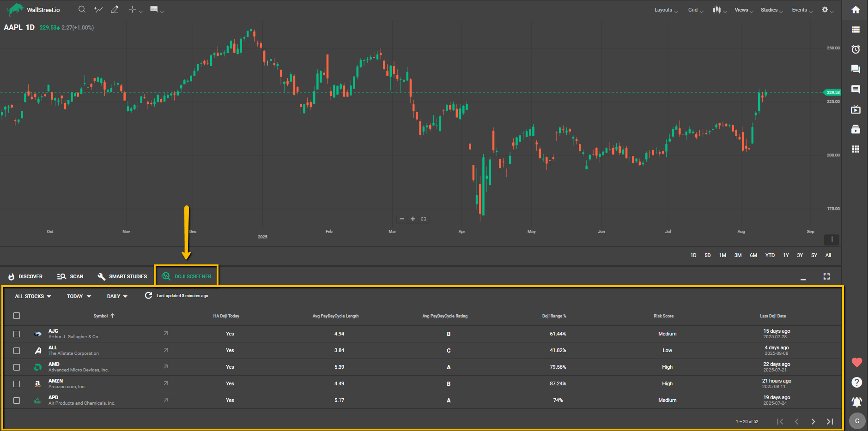Set chart range to All
Viewport: 868px width, 431px height.
tap(828, 255)
